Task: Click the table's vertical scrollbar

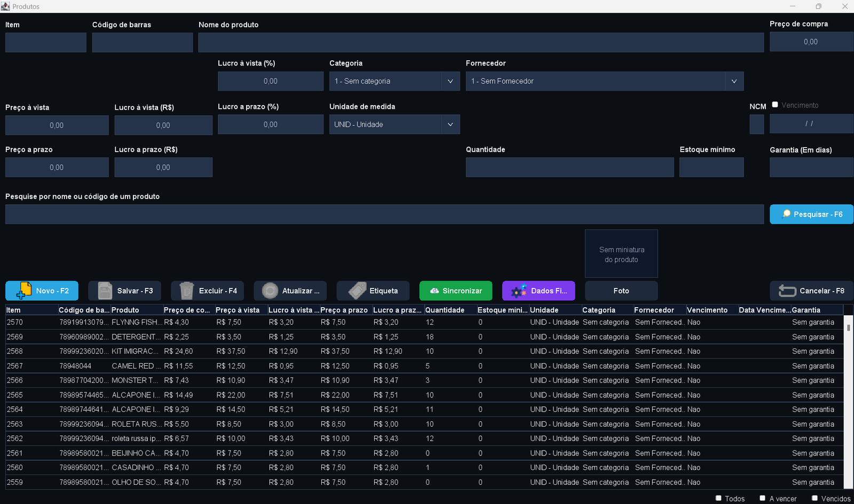Action: coord(848,402)
